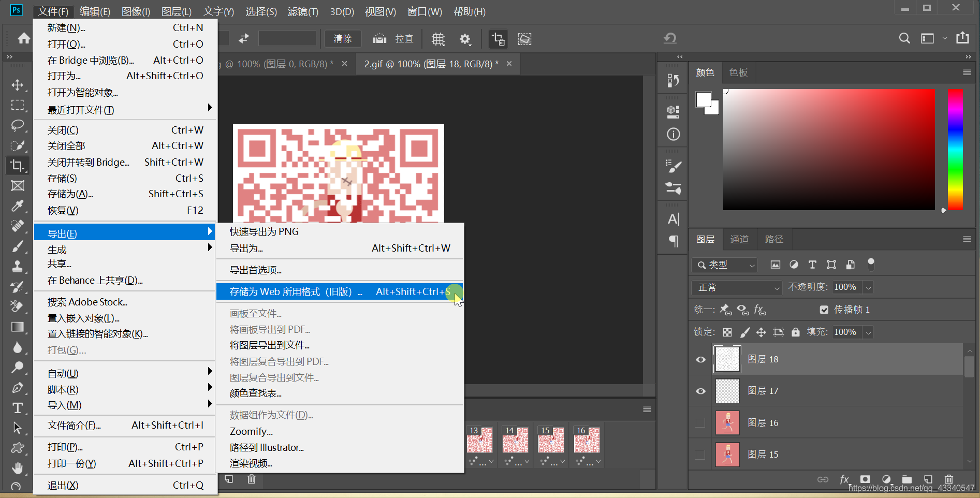
Task: Swap width and height crop values
Action: [x=244, y=38]
